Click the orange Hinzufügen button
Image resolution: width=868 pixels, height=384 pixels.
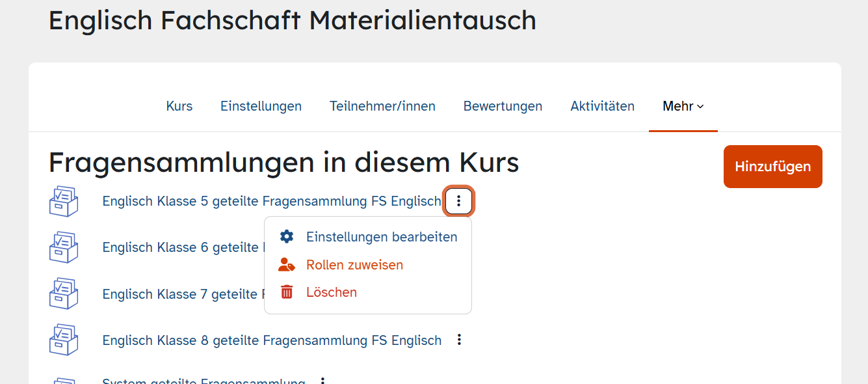tap(773, 167)
